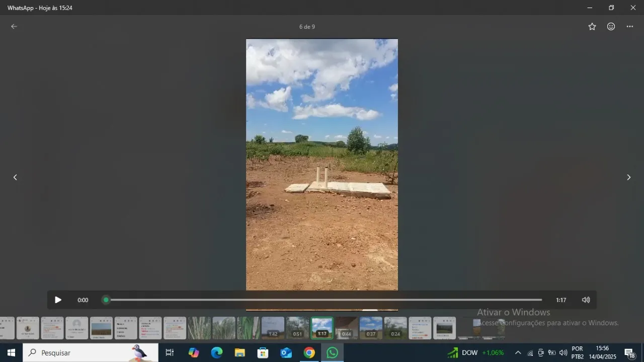Screen dimensions: 644x362
Task: Select the video thumbnail labeled 0:24
Action: point(395,328)
